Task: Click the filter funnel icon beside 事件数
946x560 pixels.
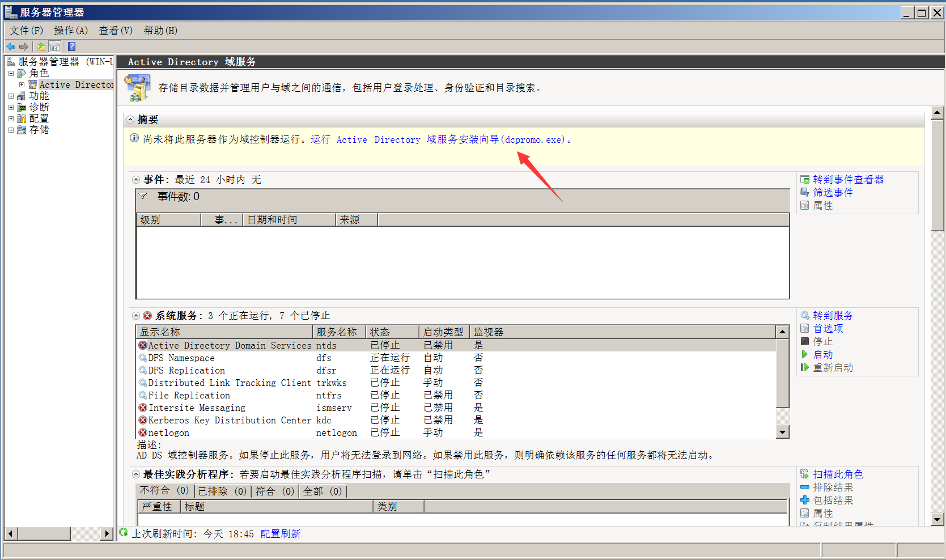Action: point(143,197)
